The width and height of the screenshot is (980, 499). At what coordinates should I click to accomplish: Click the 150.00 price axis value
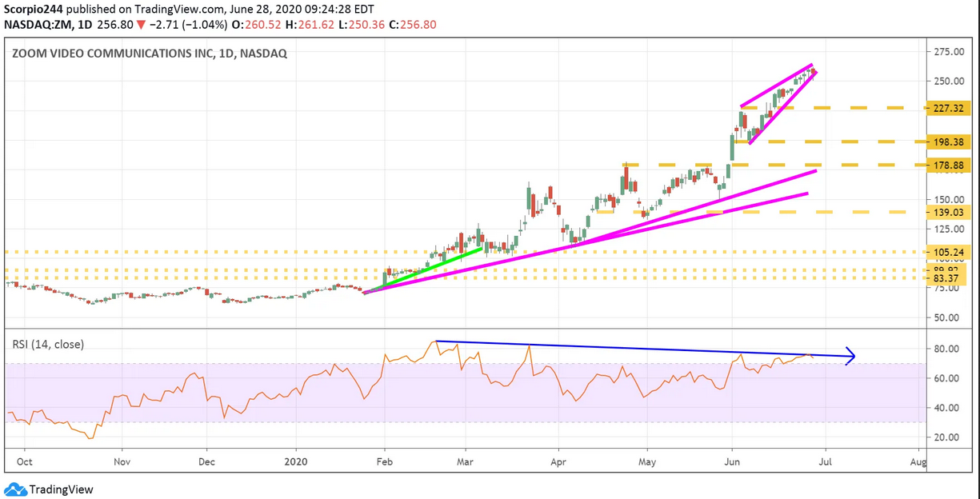[x=949, y=200]
